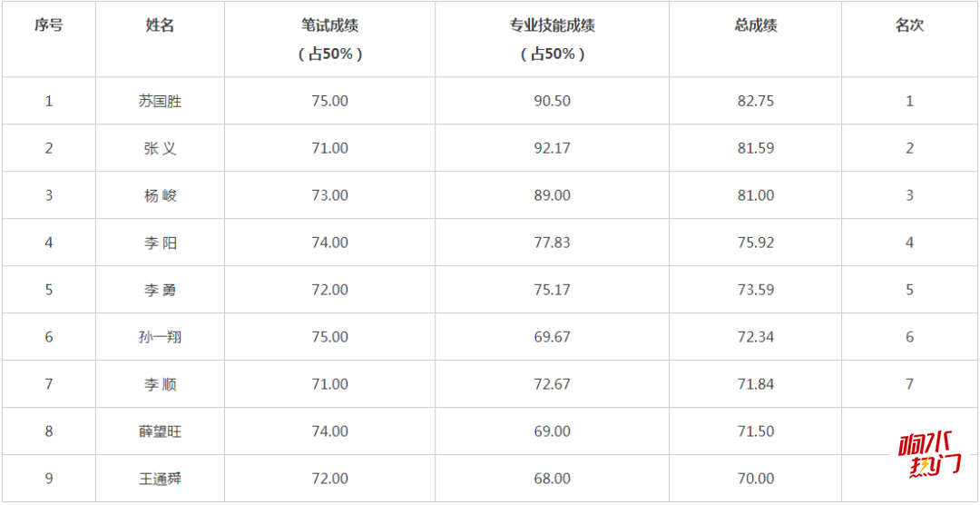
Task: Click the name 薛望旺 cell
Action: point(160,431)
